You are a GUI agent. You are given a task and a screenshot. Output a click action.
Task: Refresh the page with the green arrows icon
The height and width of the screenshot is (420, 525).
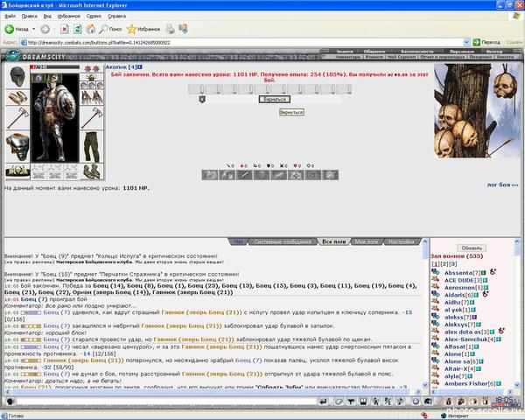78,29
